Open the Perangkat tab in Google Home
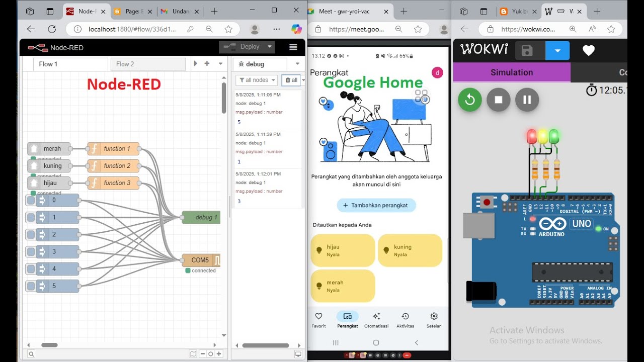 [348, 320]
